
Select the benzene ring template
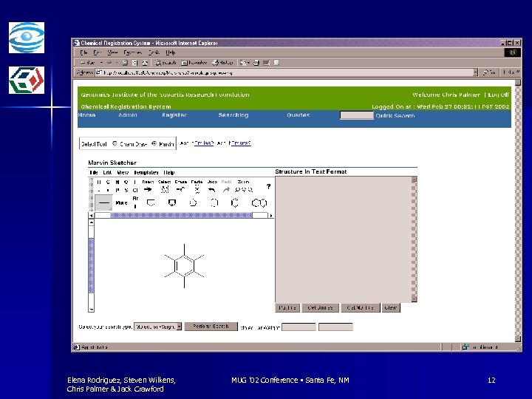point(235,203)
